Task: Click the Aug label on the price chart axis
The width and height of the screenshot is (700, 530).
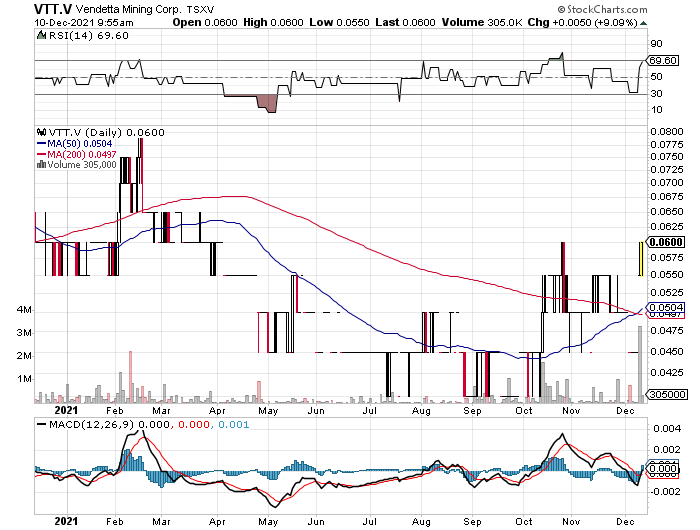Action: click(x=421, y=411)
